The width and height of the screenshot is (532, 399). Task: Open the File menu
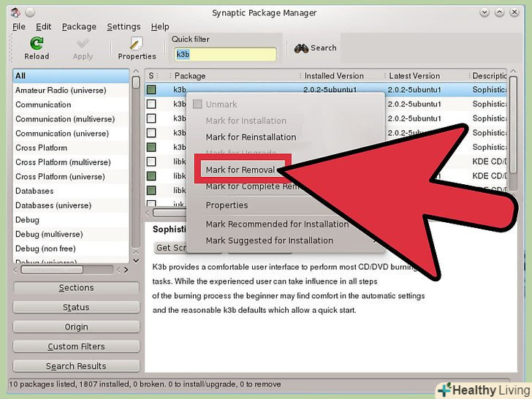19,26
